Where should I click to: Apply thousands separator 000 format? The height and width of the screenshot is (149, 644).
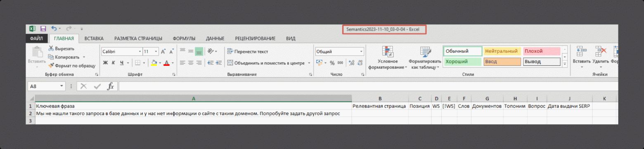(x=340, y=63)
